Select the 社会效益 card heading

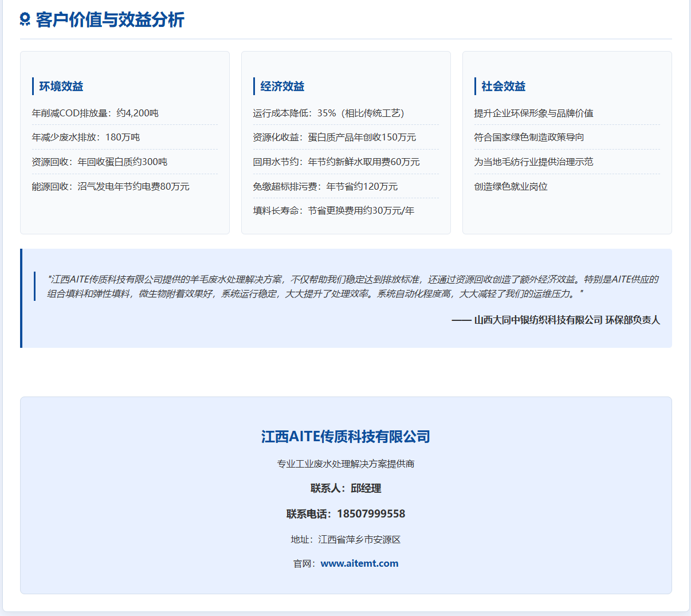coord(504,87)
